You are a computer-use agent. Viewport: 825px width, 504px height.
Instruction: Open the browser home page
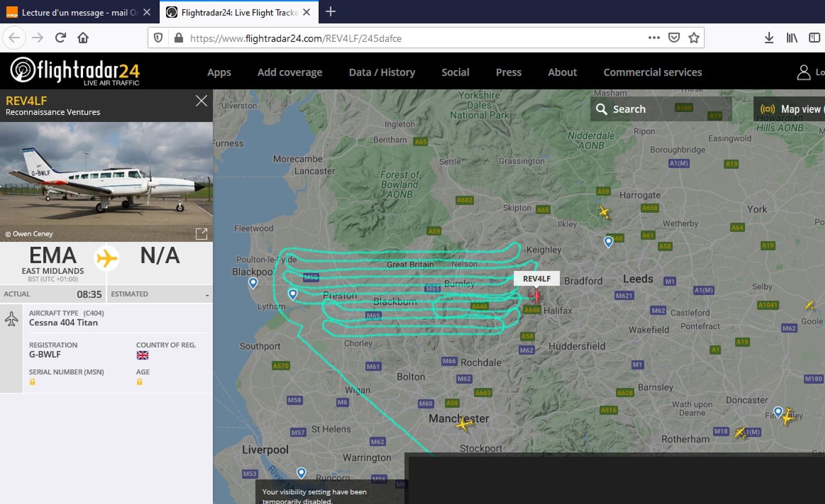click(83, 38)
